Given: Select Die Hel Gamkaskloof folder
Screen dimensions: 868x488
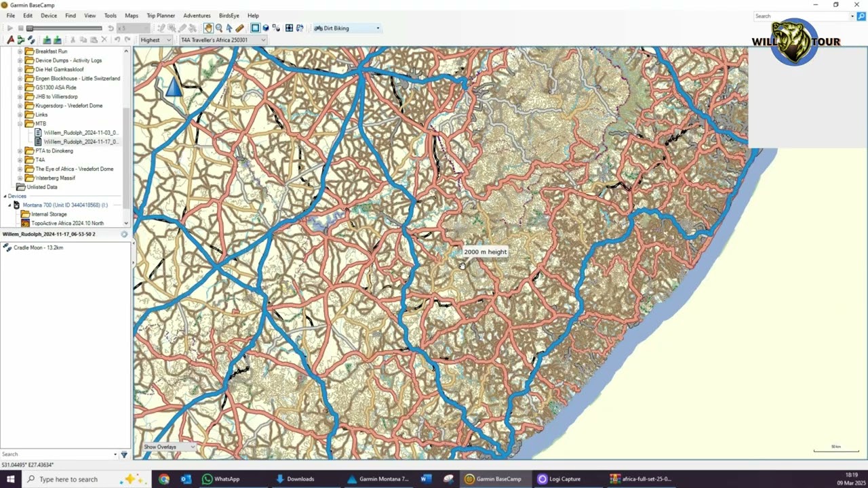Looking at the screenshot, I should click(x=60, y=69).
